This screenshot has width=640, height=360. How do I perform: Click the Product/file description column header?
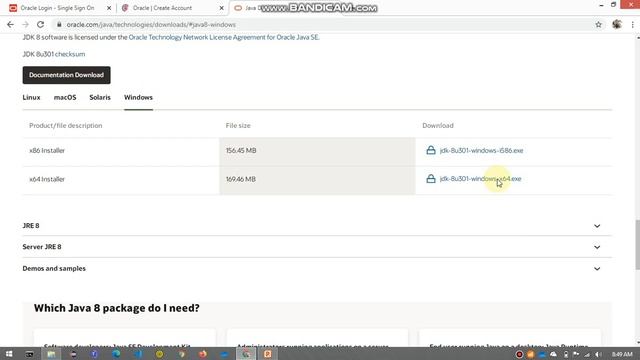66,125
